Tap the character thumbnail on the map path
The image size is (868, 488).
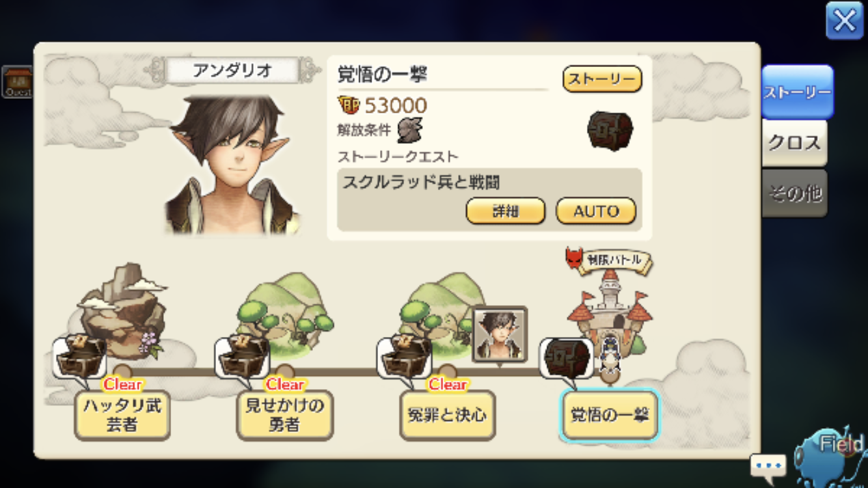pos(500,335)
